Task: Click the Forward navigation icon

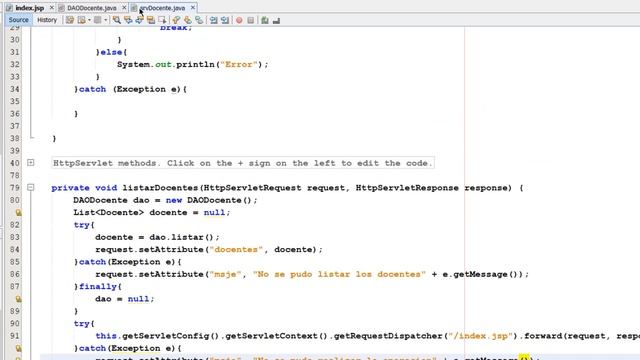Action: tap(98, 20)
